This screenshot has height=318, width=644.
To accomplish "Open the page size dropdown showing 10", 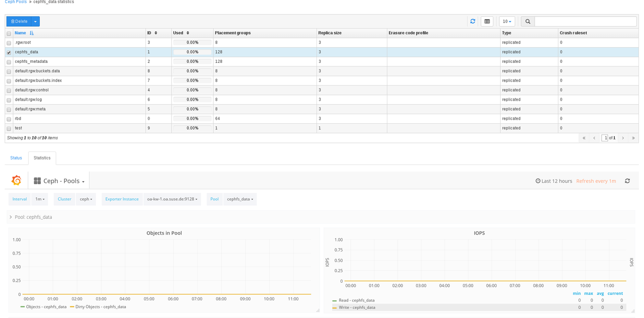I will click(507, 21).
